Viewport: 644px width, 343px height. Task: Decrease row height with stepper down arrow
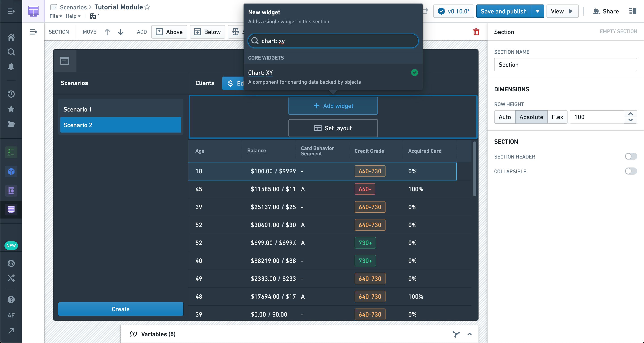click(x=631, y=120)
